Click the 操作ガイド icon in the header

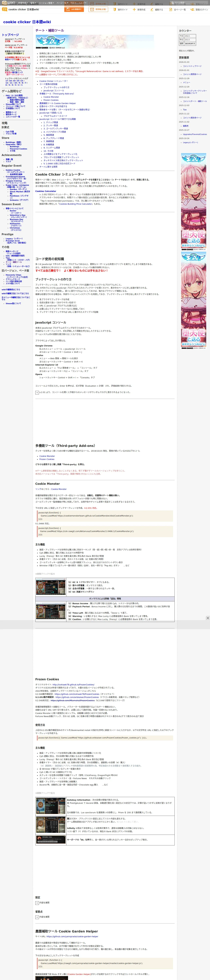115,9
